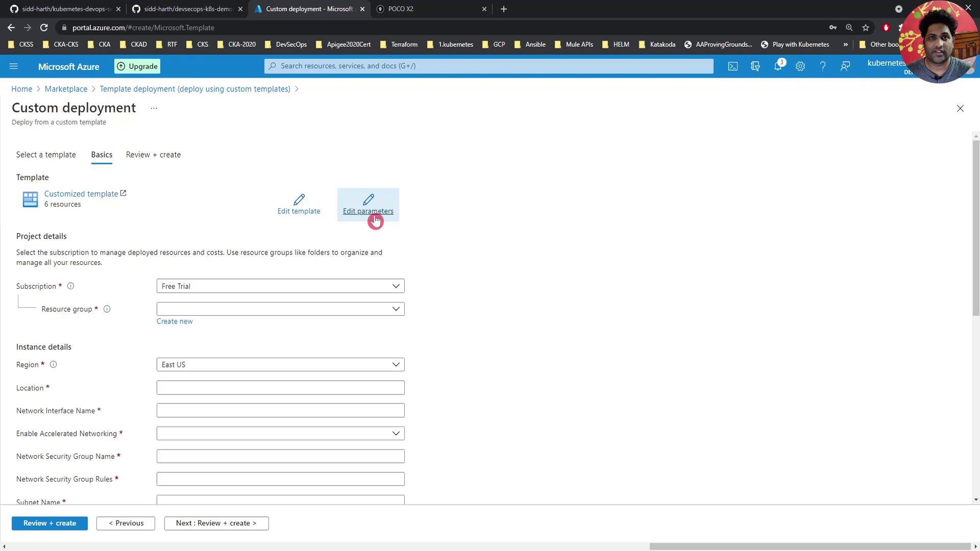Click Subscription info icon
Viewport: 980px width, 551px height.
tap(71, 286)
